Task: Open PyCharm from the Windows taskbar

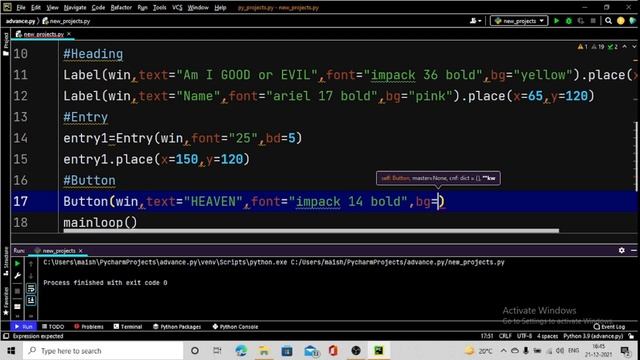Action: 379,350
